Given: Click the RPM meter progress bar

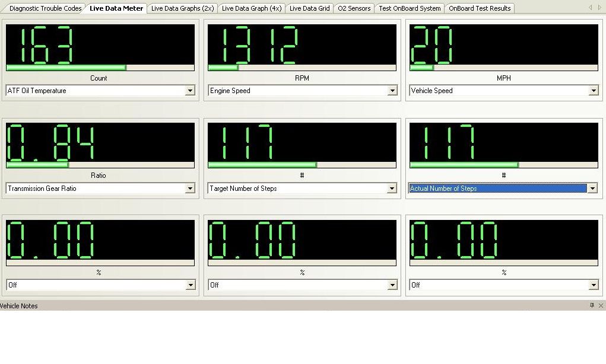Looking at the screenshot, I should (302, 68).
